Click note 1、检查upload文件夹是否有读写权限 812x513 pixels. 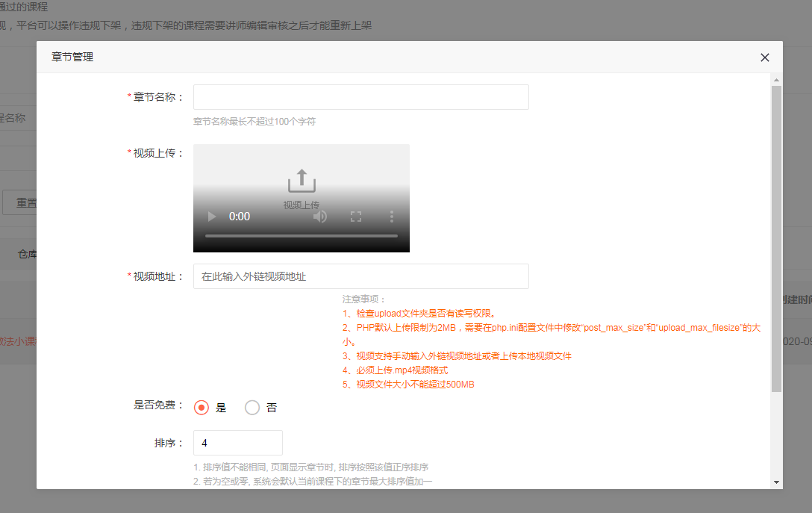(x=420, y=314)
